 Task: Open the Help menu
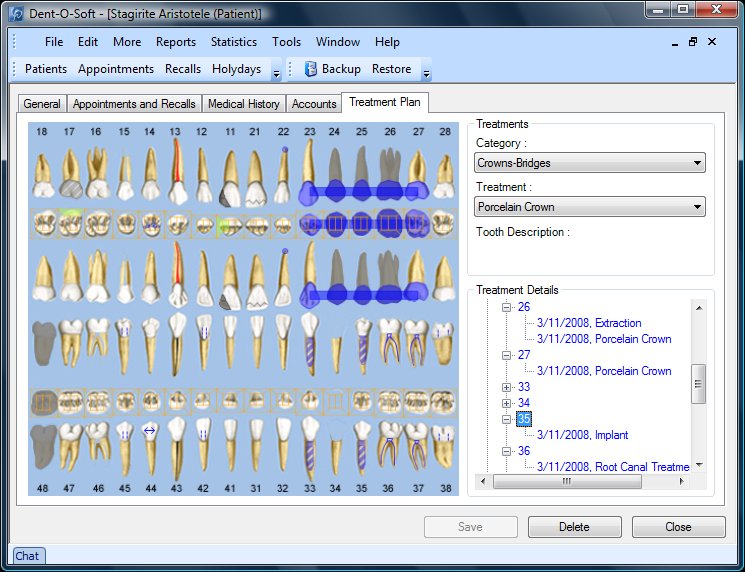(x=387, y=42)
